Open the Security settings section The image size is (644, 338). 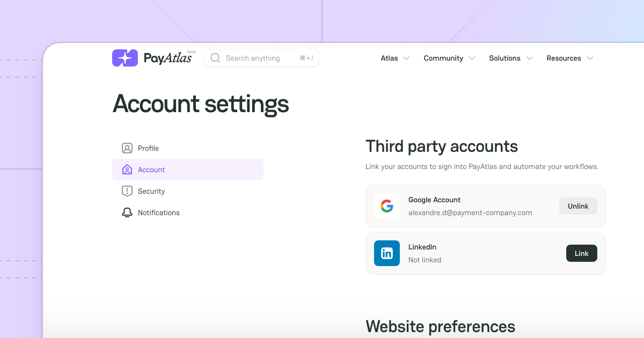pos(151,191)
